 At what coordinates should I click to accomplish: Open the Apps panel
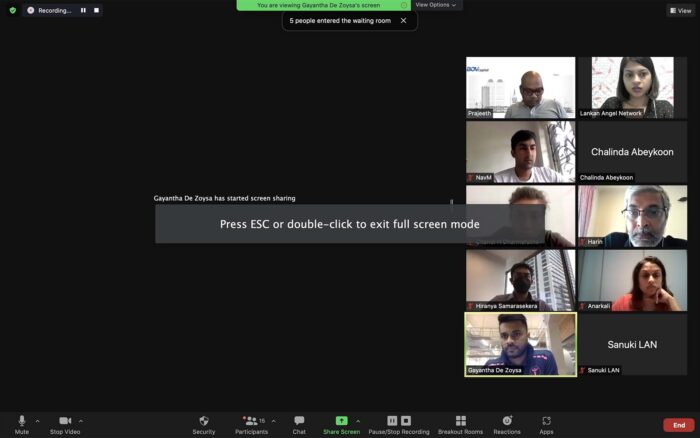click(546, 425)
